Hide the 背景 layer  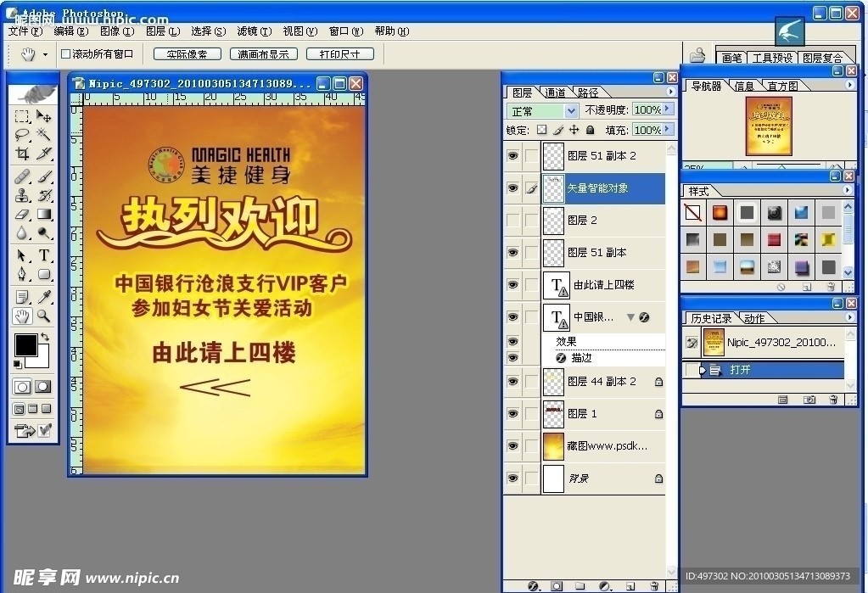[513, 478]
